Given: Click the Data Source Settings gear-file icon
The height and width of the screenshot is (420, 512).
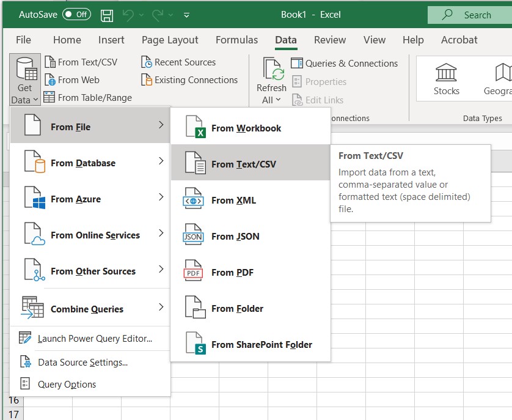Looking at the screenshot, I should tap(26, 361).
